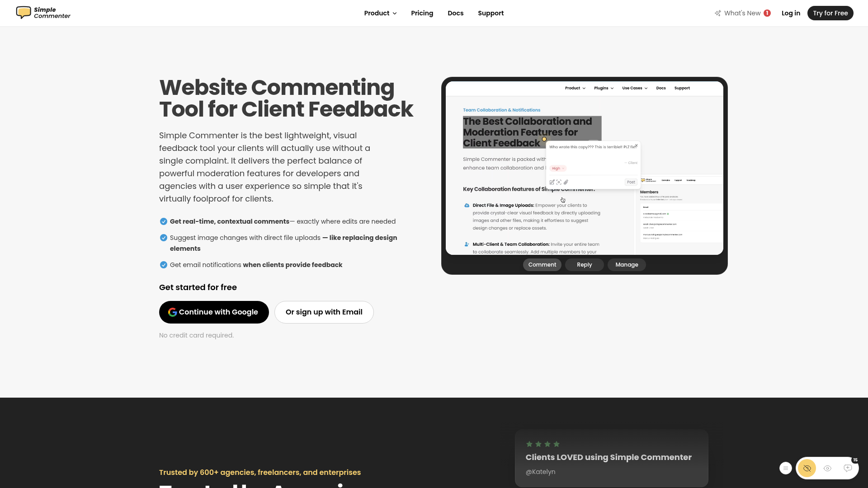The image size is (868, 488).
Task: Open the widget hamburger menu button
Action: tap(786, 468)
